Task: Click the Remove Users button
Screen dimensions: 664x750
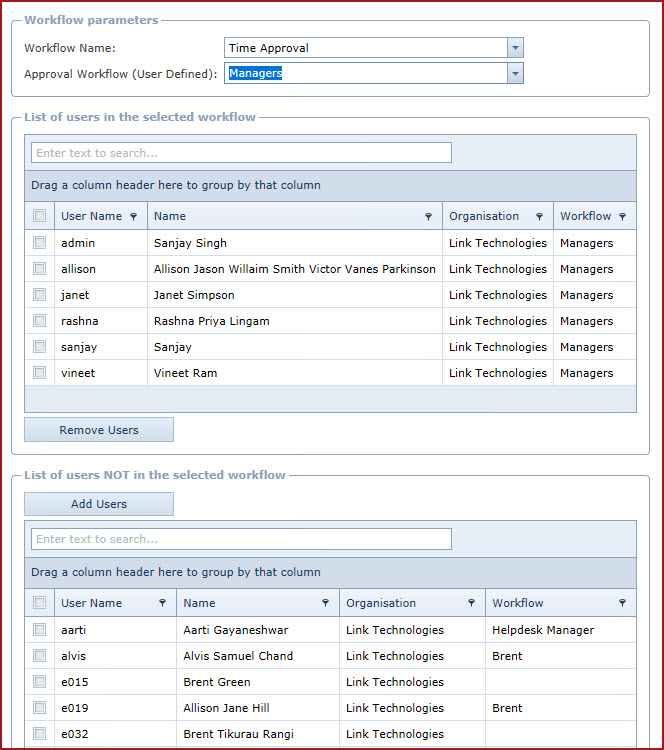Action: pos(99,430)
